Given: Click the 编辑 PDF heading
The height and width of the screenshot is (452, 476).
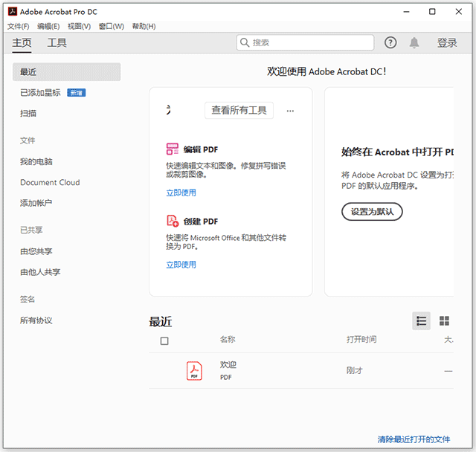Looking at the screenshot, I should 200,149.
